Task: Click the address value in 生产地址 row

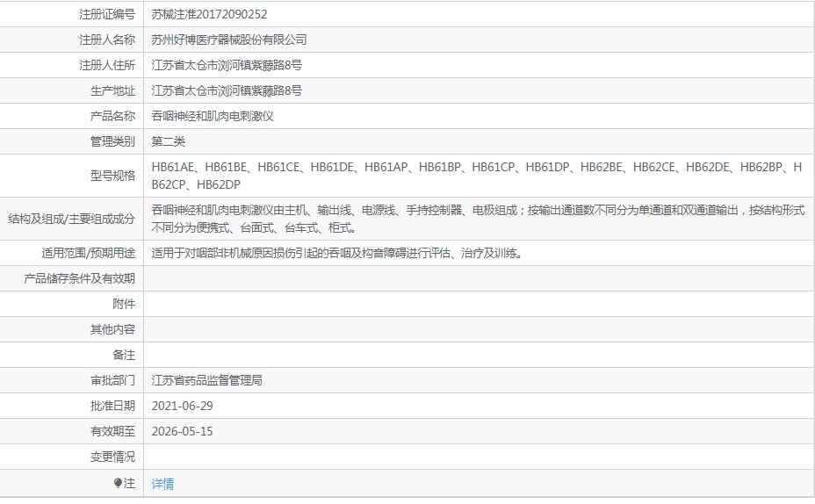Action: pos(227,91)
